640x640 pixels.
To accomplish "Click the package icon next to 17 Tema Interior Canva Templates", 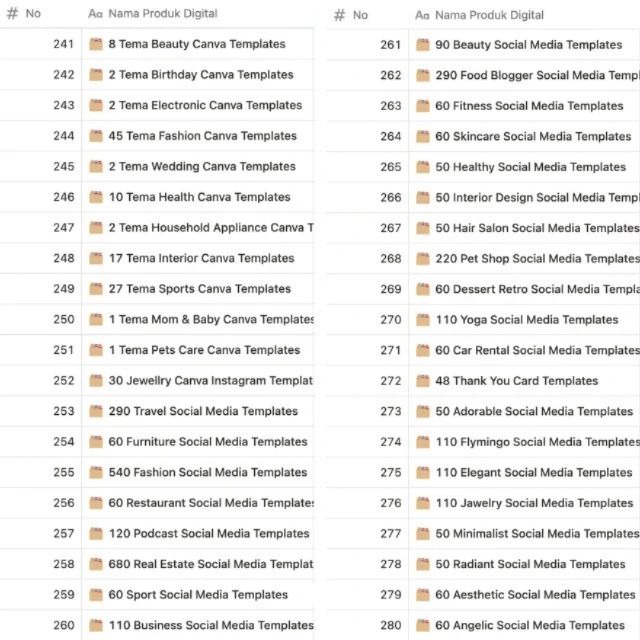I will [x=96, y=258].
